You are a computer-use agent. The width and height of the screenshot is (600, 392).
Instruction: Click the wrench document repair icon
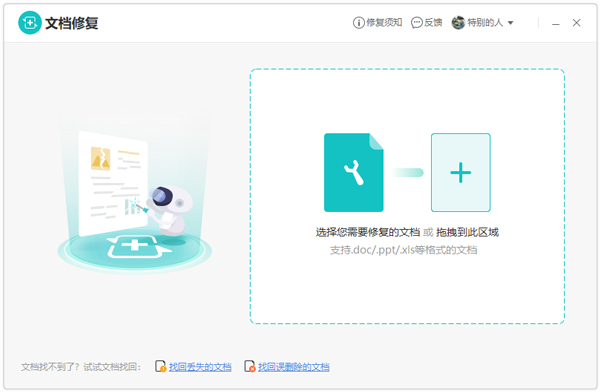[x=354, y=172]
